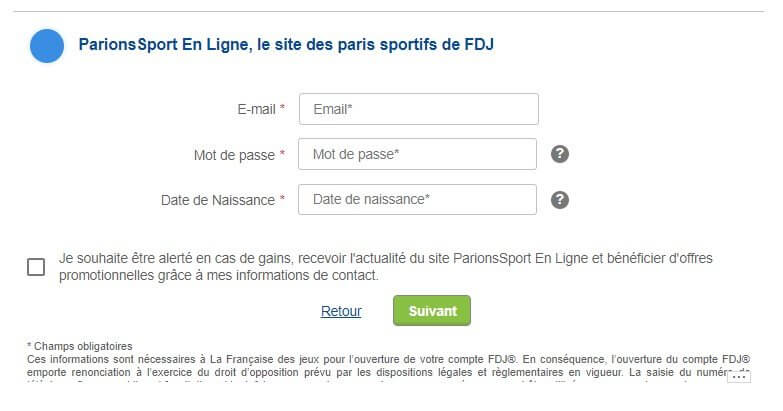Click the blue circle icon beside the heading
Screen dimensions: 783x411
pyautogui.click(x=47, y=46)
